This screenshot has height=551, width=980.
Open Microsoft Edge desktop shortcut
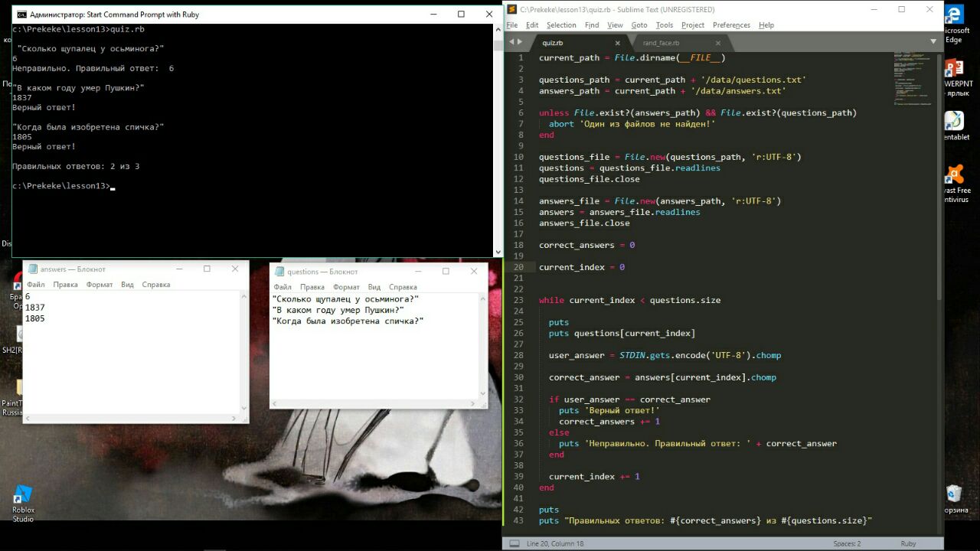point(954,23)
